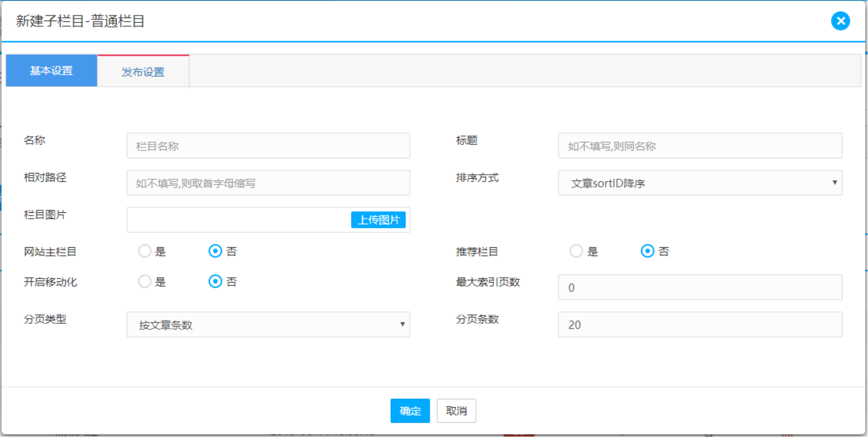Choose 否 for 推荐栏目
This screenshot has width=868, height=437.
(647, 251)
